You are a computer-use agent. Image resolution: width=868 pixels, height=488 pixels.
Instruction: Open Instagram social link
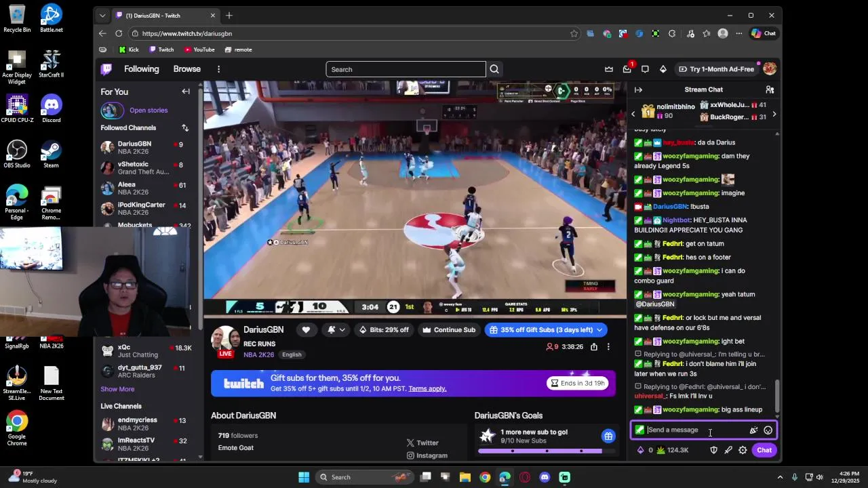[x=427, y=455]
